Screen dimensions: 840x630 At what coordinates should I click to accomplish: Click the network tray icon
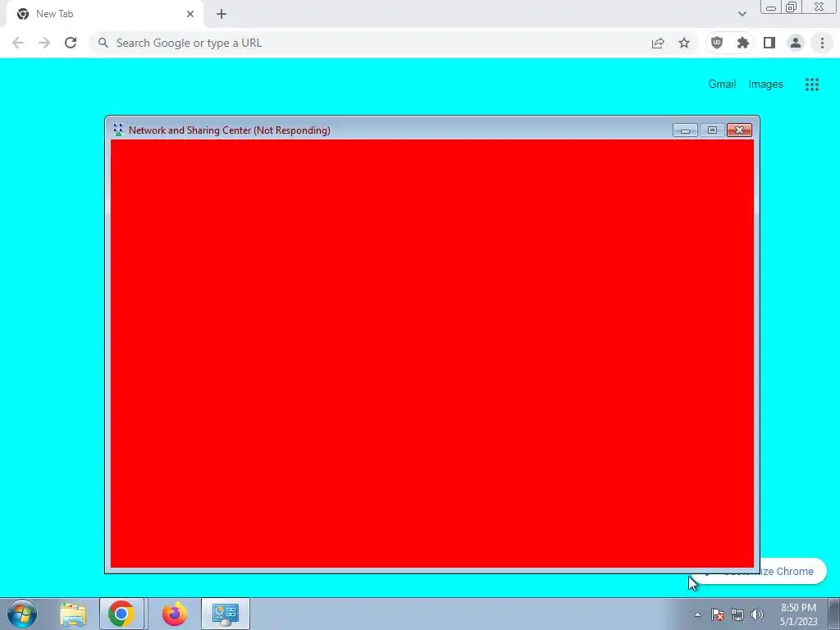(737, 614)
